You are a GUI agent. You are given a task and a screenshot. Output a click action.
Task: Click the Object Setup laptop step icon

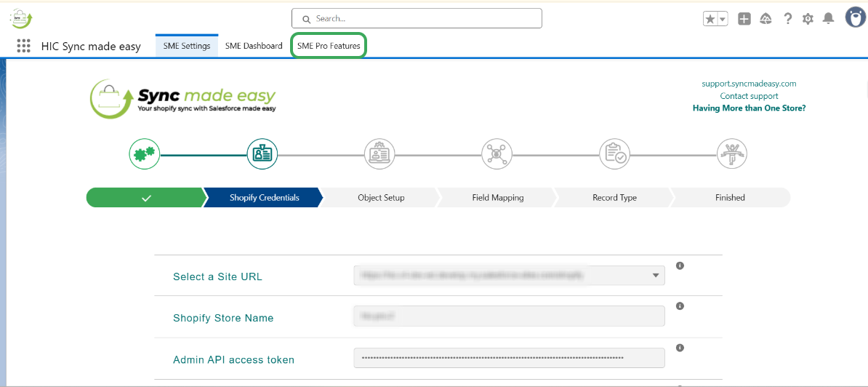[379, 153]
